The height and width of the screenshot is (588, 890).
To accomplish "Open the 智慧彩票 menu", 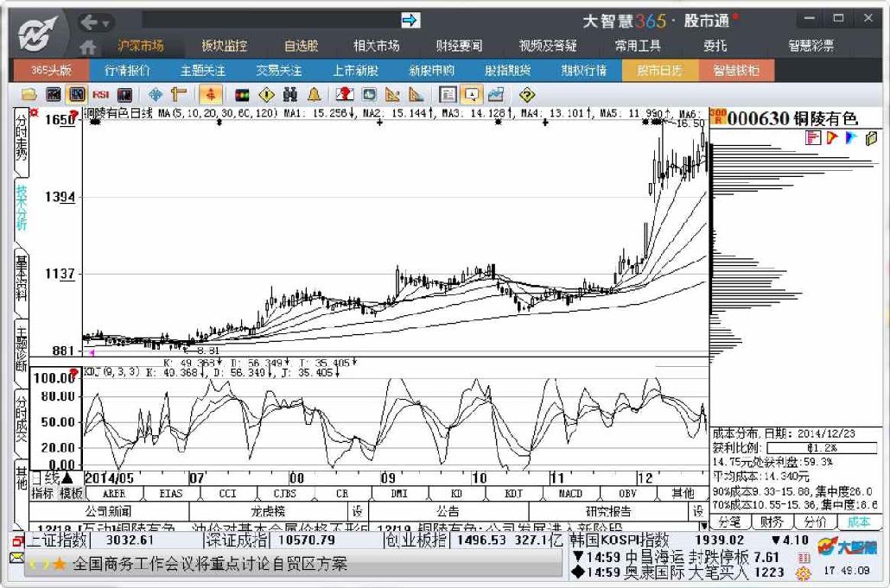I will coord(811,46).
